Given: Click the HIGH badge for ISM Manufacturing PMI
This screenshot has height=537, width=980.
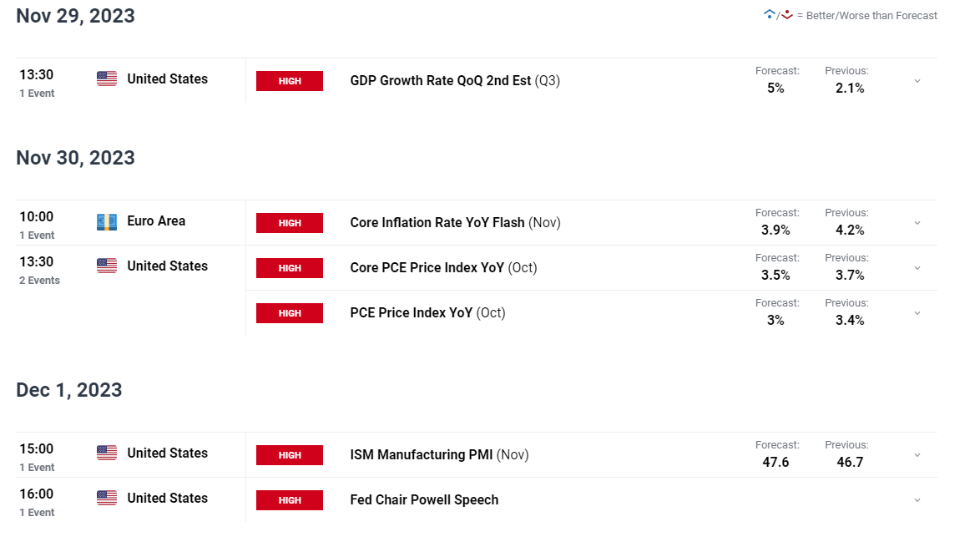Looking at the screenshot, I should coord(290,455).
